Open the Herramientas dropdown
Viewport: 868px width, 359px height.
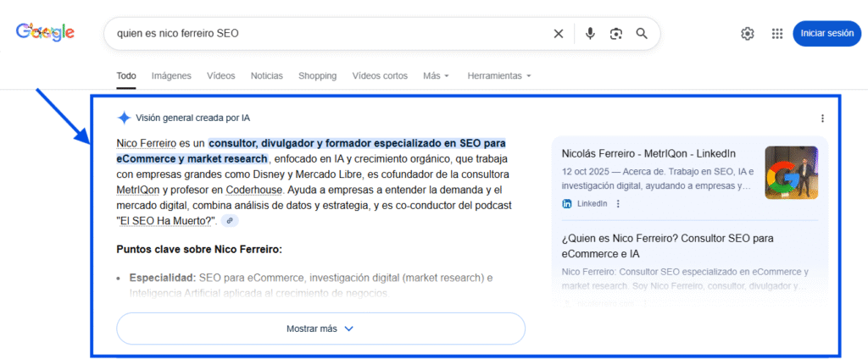point(499,76)
